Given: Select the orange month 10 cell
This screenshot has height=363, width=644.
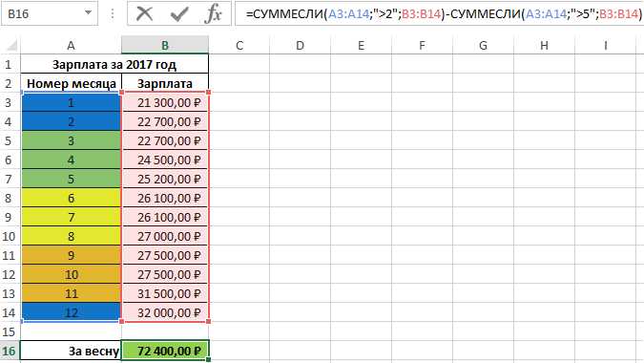Looking at the screenshot, I should pos(71,274).
